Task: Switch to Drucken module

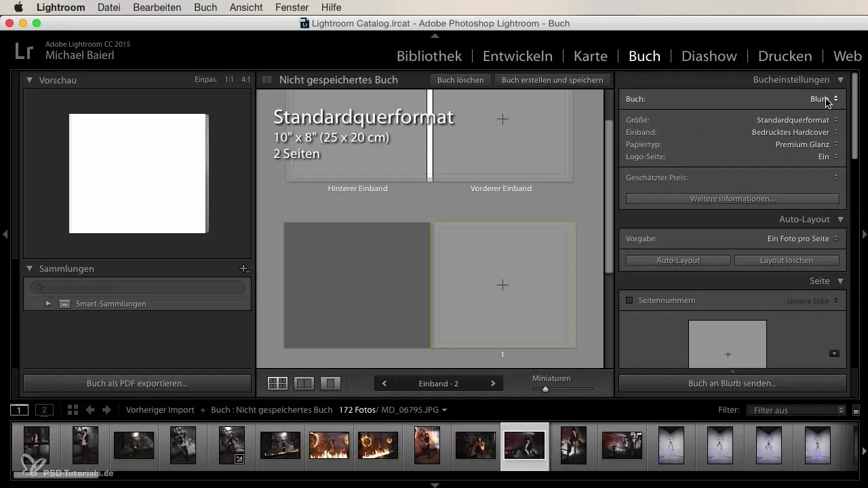Action: 785,56
